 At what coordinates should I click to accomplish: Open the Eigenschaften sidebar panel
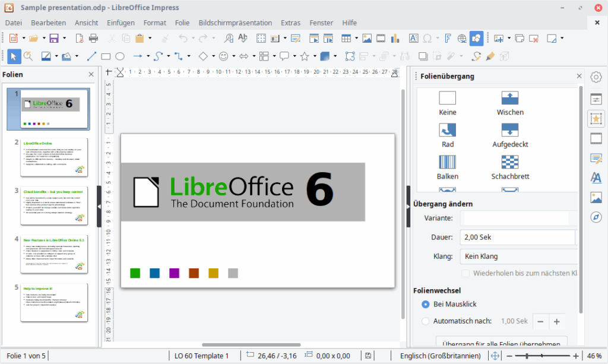(596, 100)
